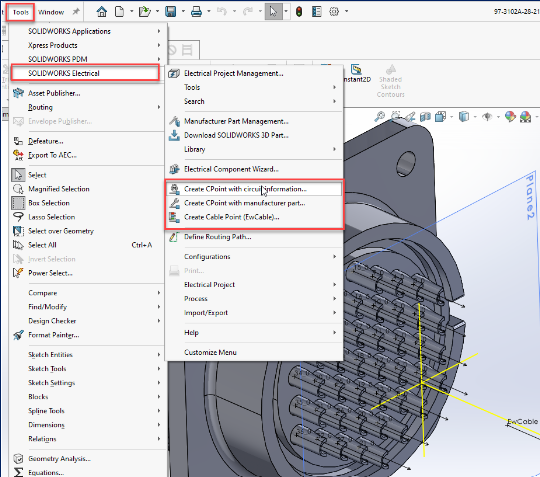The height and width of the screenshot is (477, 540).
Task: Open the Import/Export submenu
Action: (x=254, y=313)
